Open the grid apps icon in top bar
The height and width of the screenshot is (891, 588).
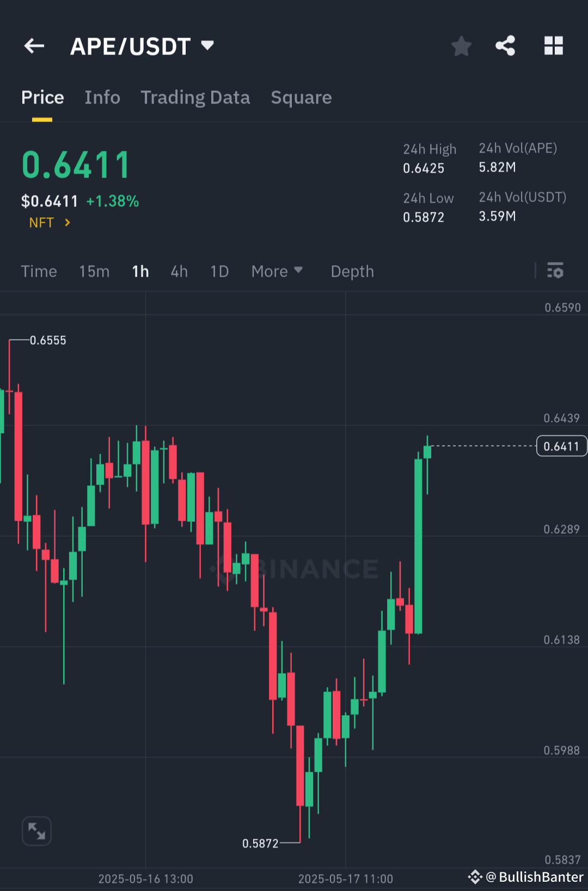(x=554, y=46)
